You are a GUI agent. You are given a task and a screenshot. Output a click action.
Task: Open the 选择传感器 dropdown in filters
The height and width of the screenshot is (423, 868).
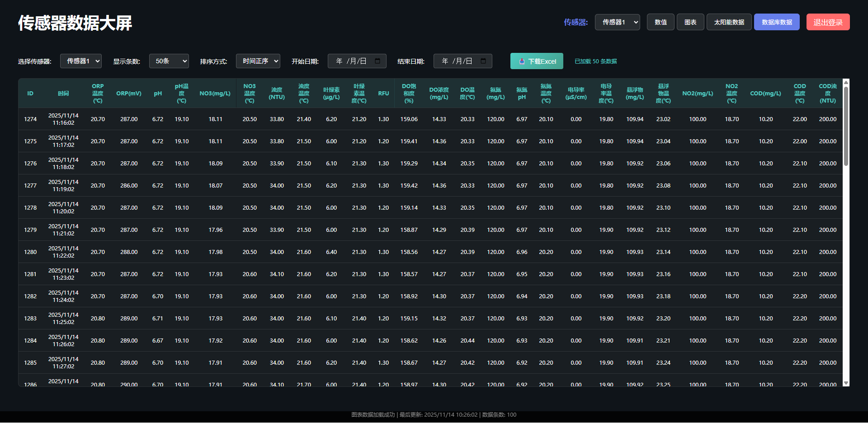coord(81,61)
